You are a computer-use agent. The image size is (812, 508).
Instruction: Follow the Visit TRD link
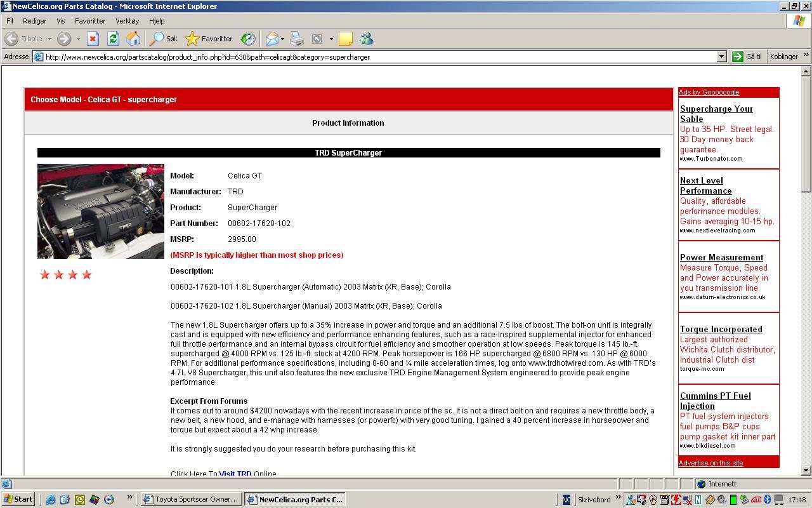click(235, 474)
